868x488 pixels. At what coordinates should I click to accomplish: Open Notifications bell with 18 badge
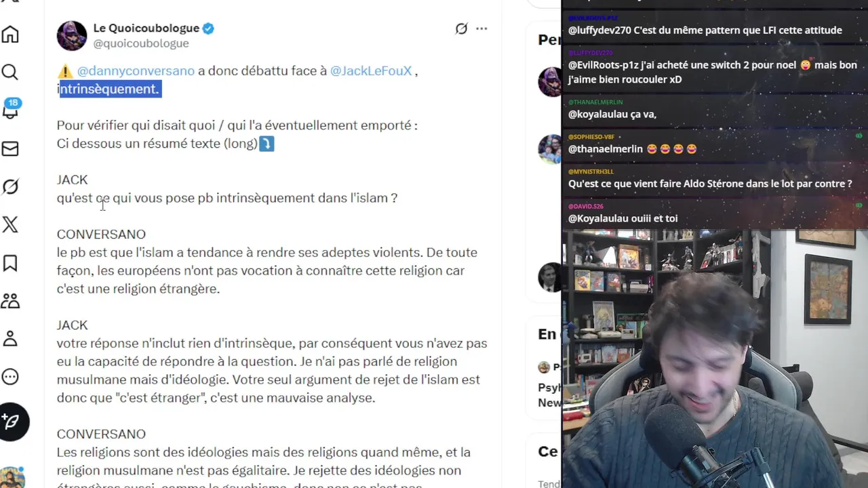[11, 109]
